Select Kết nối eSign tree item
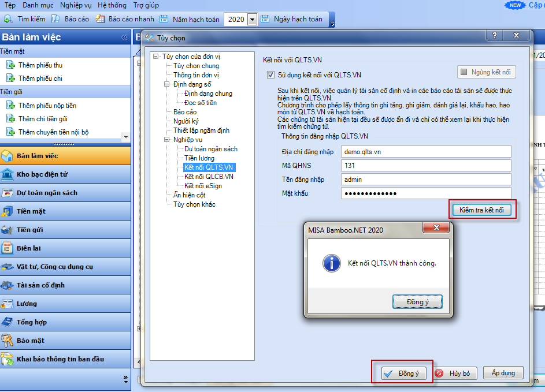Image resolution: width=545 pixels, height=392 pixels. [x=203, y=186]
